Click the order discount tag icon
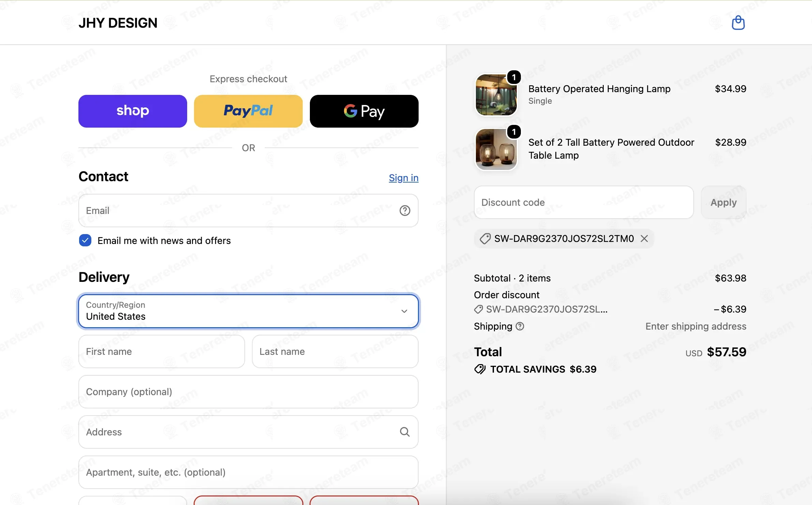Viewport: 812px width, 505px height. tap(478, 309)
